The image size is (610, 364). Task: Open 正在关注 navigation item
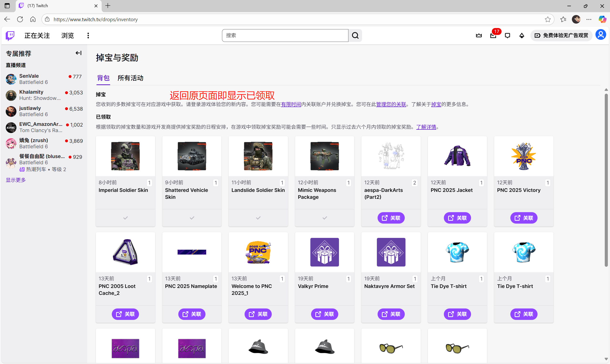click(37, 36)
